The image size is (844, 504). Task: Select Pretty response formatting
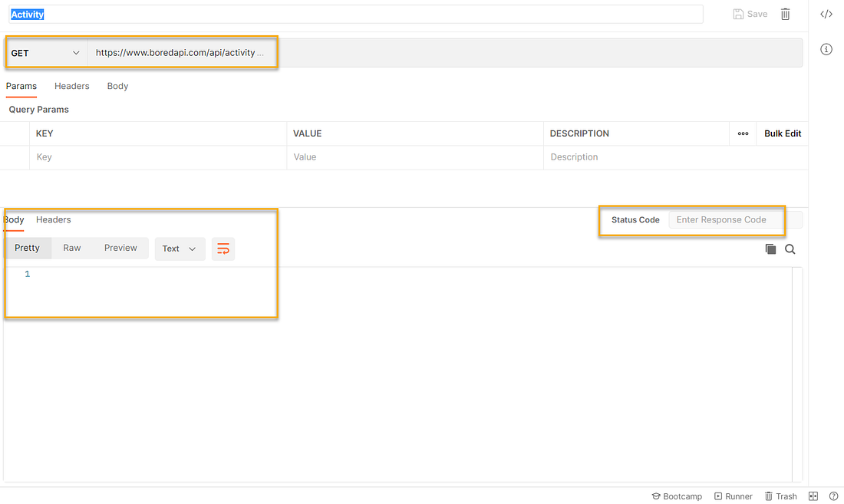point(28,248)
